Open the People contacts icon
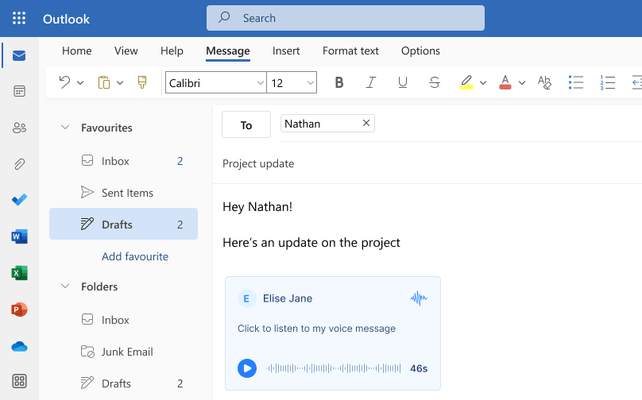Viewport: 642px width, 400px height. 19,128
